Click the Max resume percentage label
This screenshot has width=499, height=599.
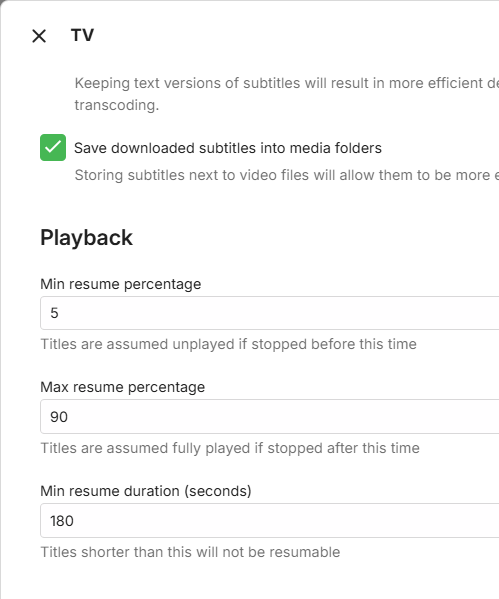point(123,387)
